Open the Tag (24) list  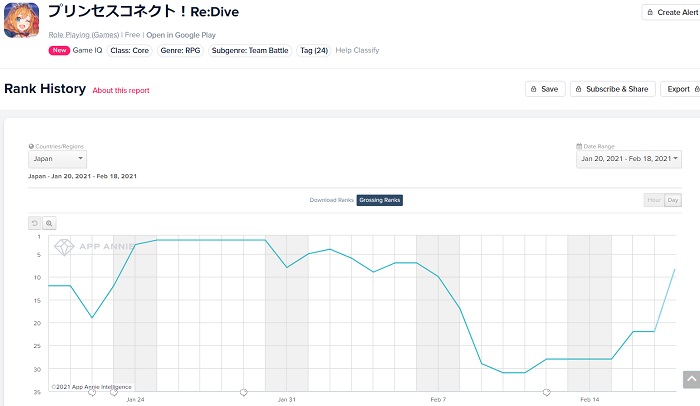(314, 50)
